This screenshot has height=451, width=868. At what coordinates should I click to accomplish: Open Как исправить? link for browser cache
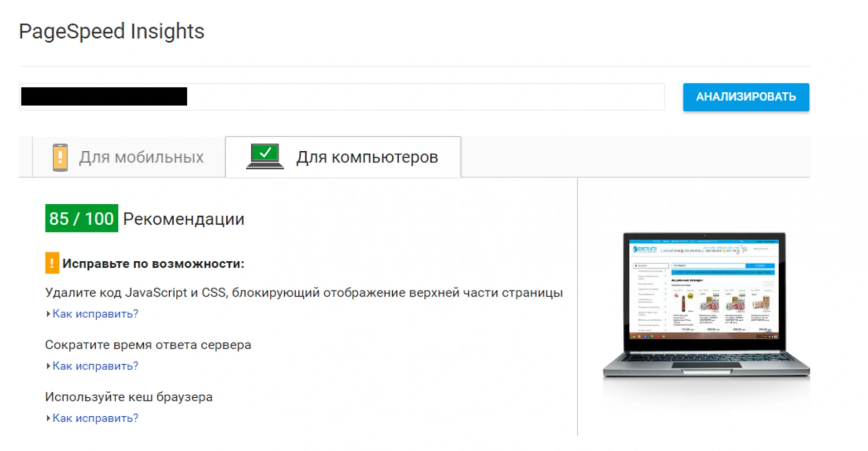click(x=95, y=418)
